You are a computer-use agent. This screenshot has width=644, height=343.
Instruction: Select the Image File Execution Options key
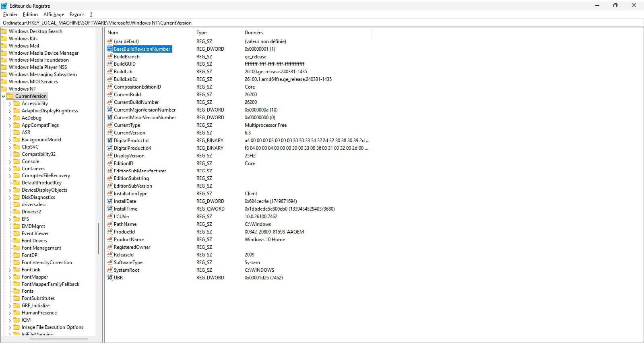pos(52,327)
